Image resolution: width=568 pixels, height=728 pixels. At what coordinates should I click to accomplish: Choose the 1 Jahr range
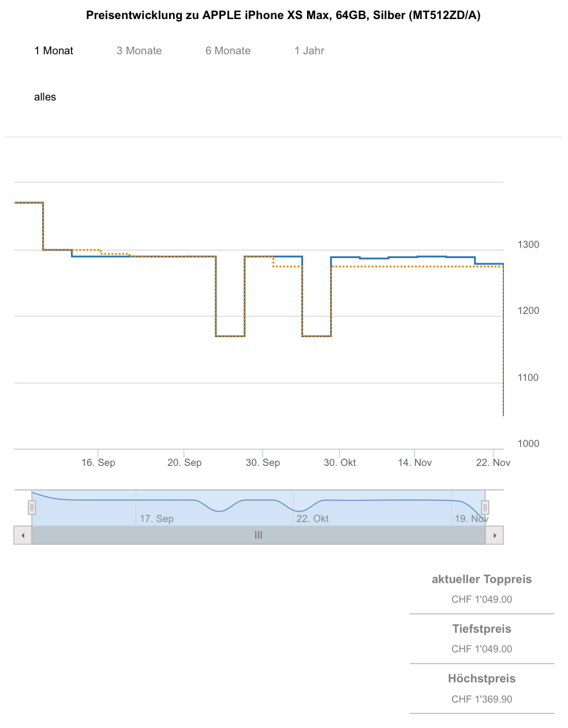(309, 51)
